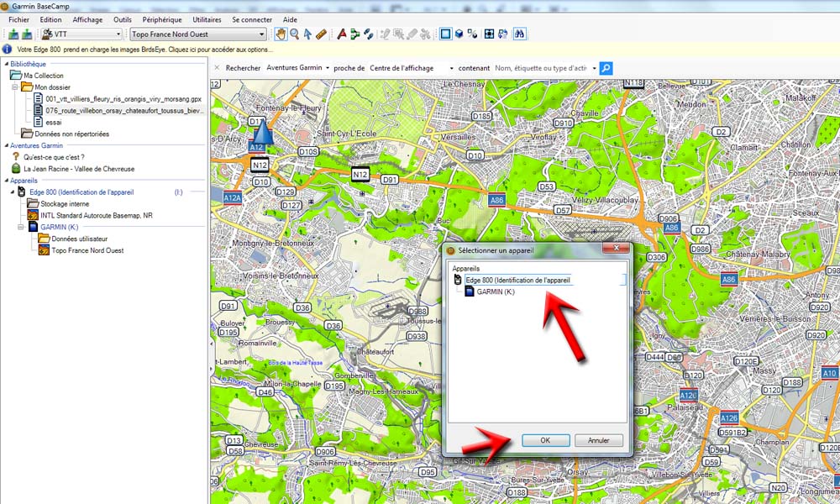840x504 pixels.
Task: Collapse the Mon dossier folder node
Action: pos(15,87)
